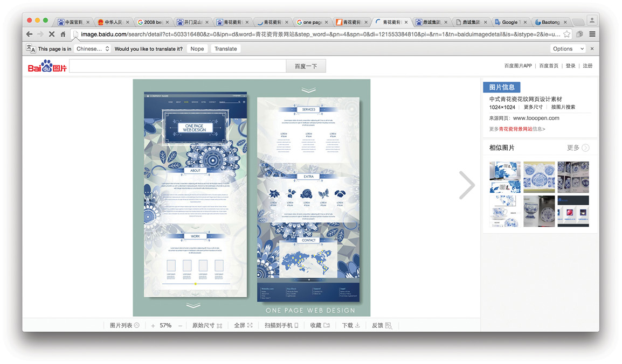Open the www.tooopen.com source link

coord(536,118)
